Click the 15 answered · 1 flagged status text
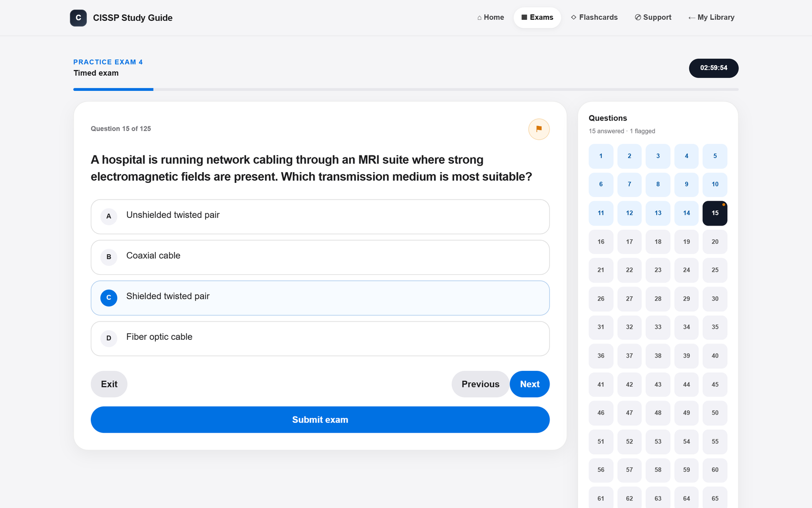Screen dimensions: 812x508 pyautogui.click(x=622, y=131)
